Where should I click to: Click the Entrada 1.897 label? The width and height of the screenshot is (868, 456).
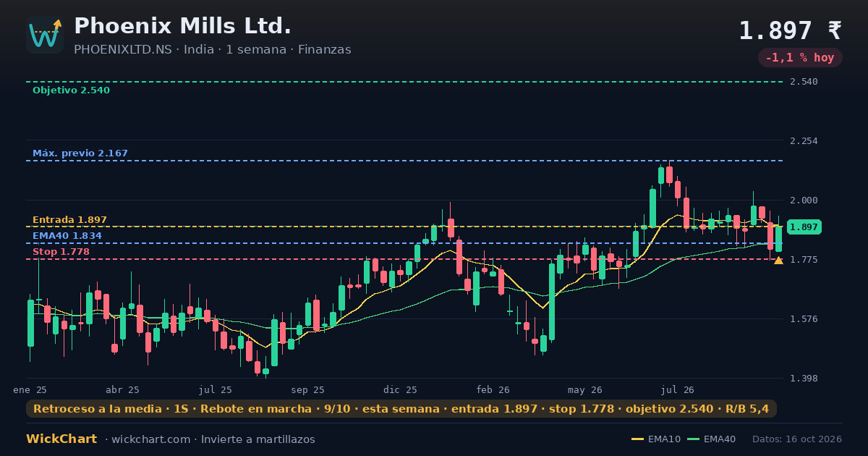coord(69,220)
